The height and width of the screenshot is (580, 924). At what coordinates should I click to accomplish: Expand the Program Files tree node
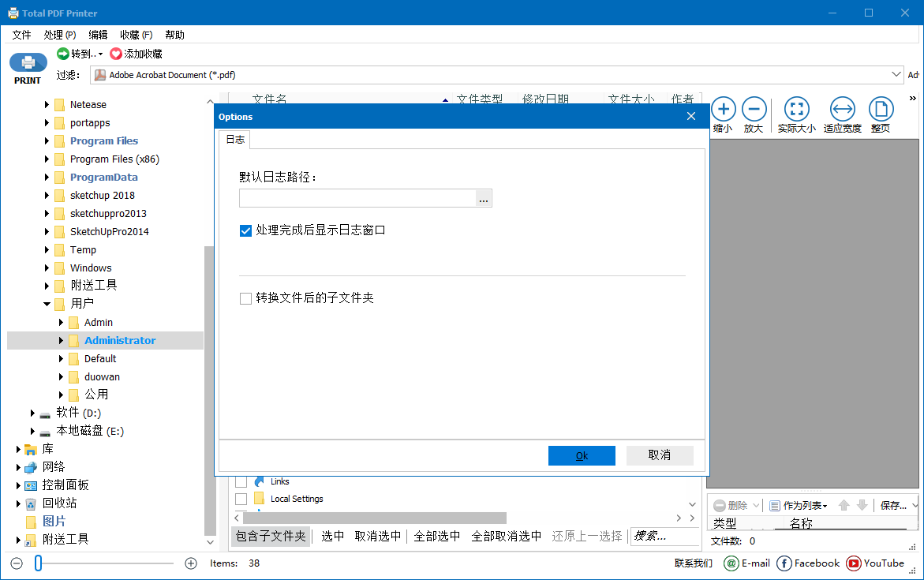[x=47, y=140]
